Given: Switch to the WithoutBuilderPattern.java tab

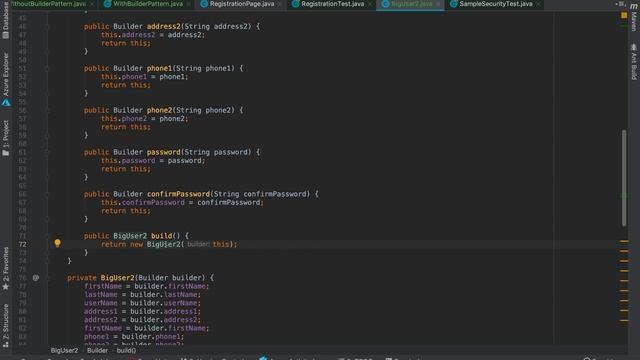Looking at the screenshot, I should click(49, 4).
